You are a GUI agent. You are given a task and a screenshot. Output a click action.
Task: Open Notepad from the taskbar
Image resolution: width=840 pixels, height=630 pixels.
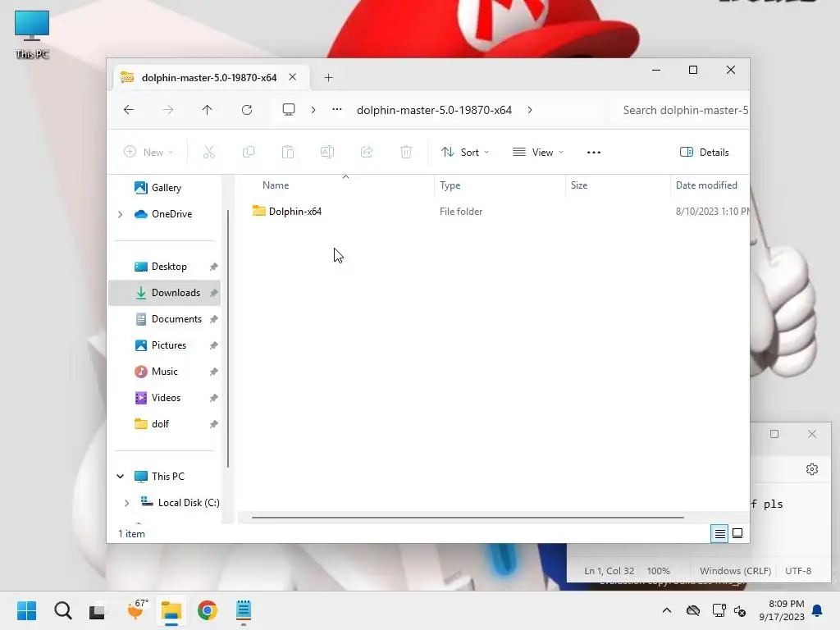[x=243, y=610]
